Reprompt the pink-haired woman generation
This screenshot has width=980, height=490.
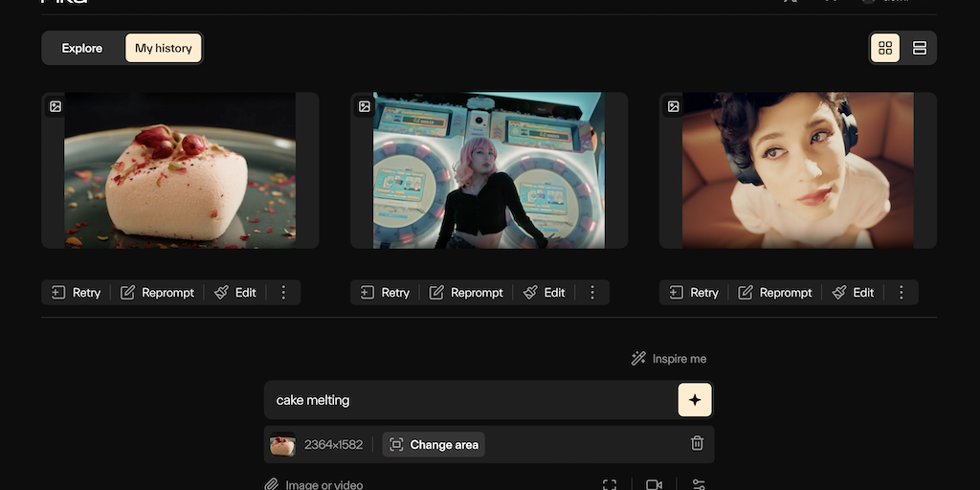[466, 293]
